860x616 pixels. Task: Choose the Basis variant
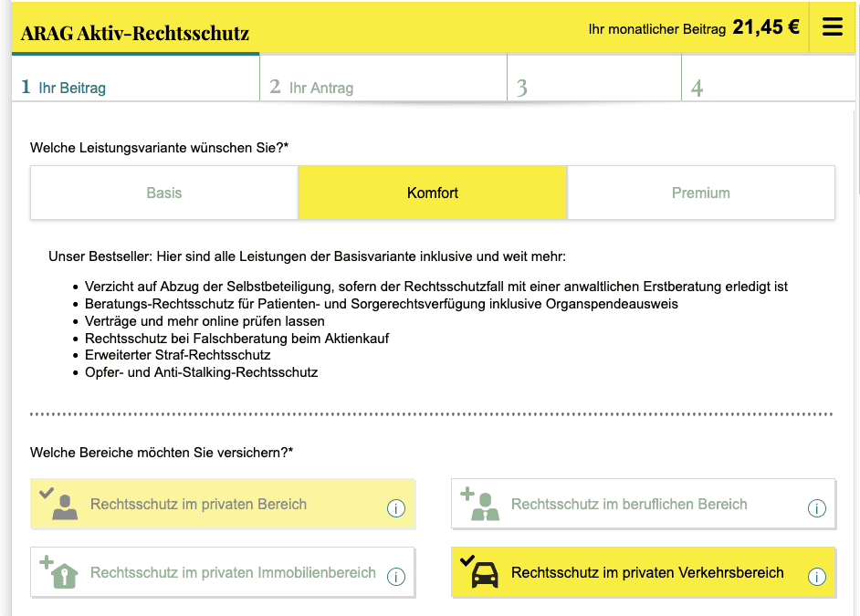(x=164, y=193)
